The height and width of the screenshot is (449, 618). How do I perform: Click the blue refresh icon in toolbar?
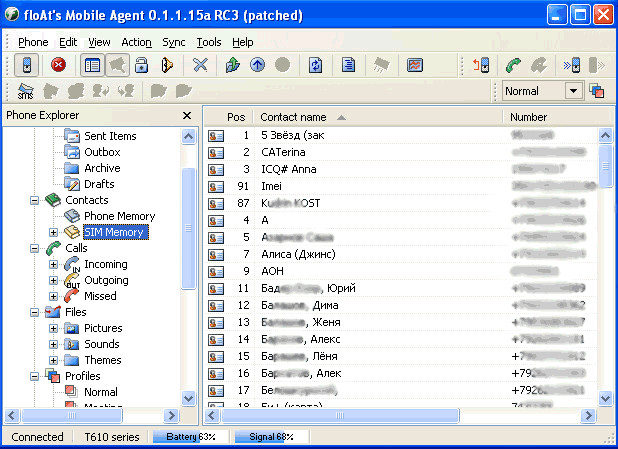[316, 65]
